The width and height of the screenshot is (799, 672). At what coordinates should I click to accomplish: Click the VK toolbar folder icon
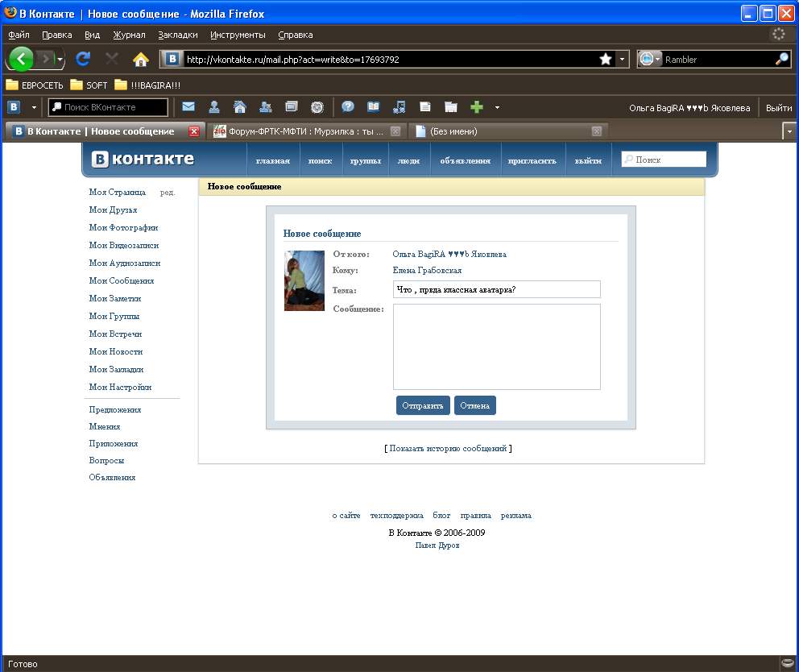[x=450, y=107]
